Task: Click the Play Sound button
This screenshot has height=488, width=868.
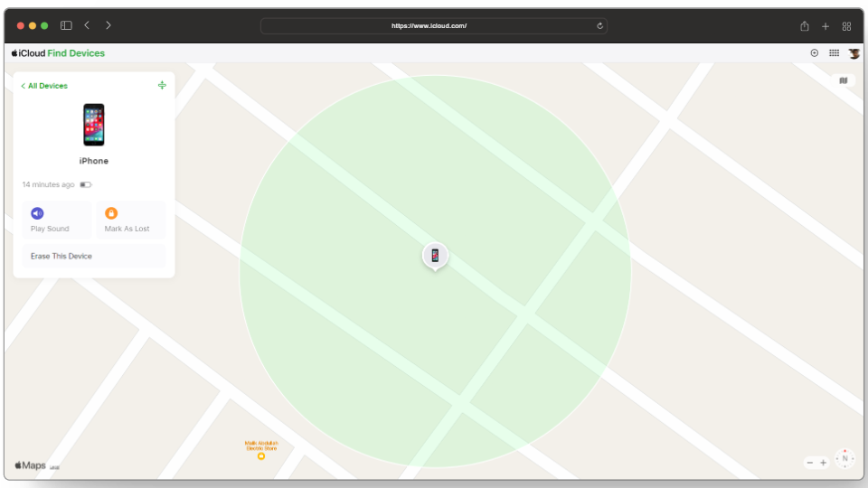Action: 56,220
